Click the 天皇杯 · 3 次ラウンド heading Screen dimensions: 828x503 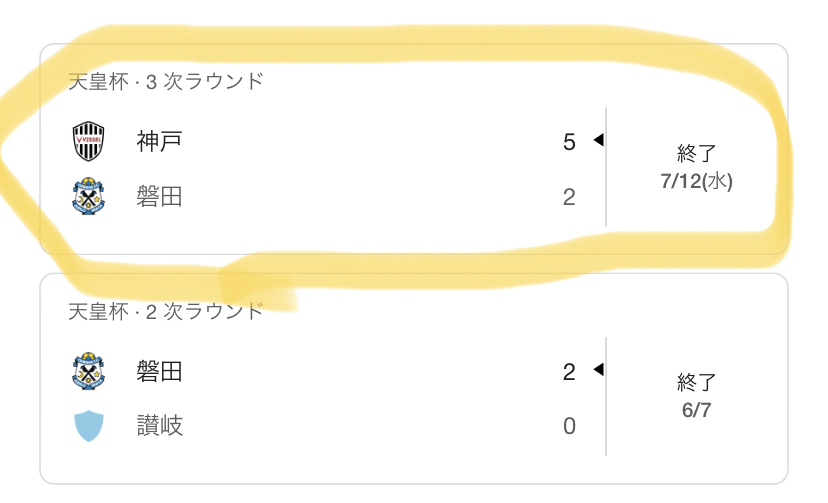pyautogui.click(x=166, y=82)
